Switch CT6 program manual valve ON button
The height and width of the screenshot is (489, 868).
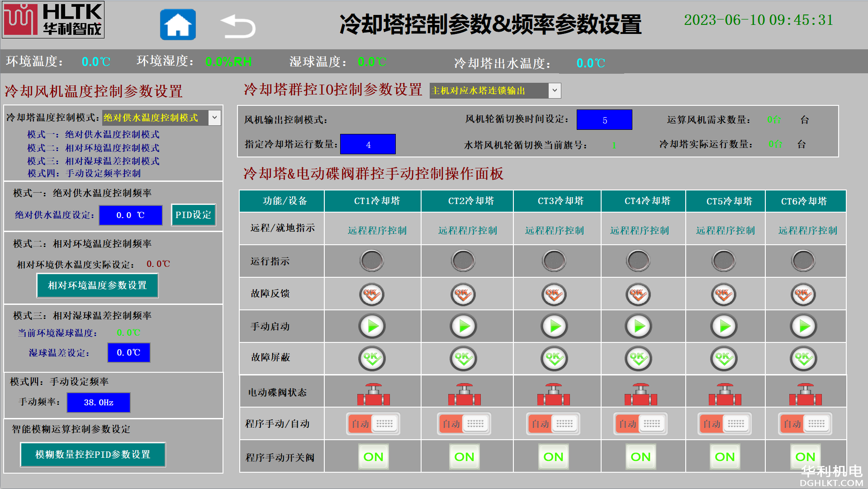tap(805, 457)
